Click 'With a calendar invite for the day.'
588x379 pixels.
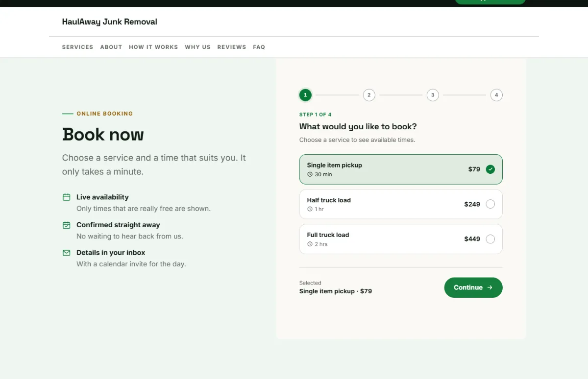tap(131, 264)
